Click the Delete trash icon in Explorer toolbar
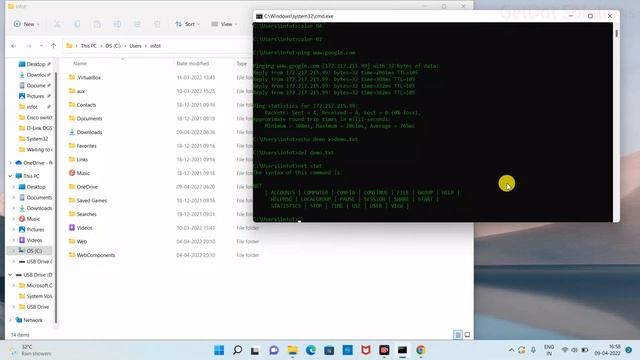 click(157, 24)
